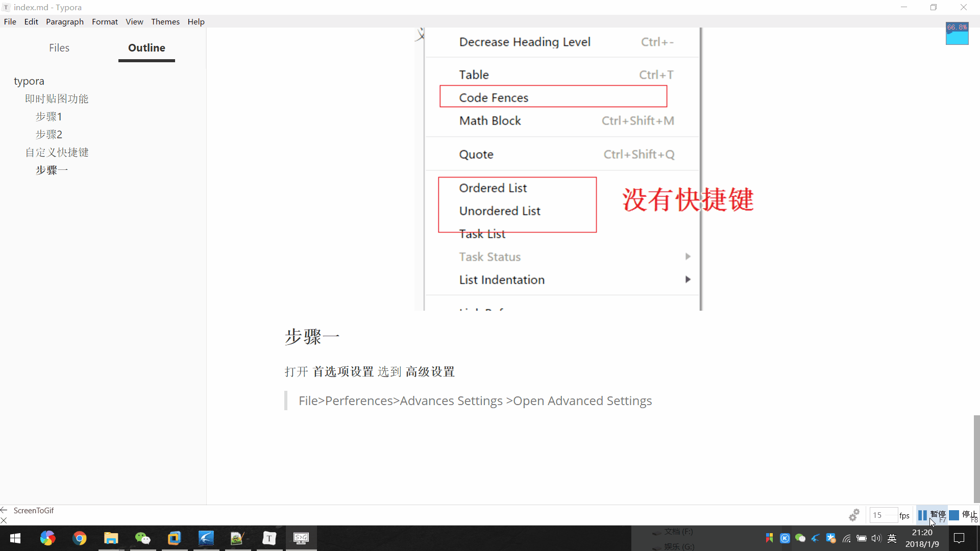Jump to 自定义快捷键 in outline
This screenshot has width=980, height=551.
(x=57, y=153)
